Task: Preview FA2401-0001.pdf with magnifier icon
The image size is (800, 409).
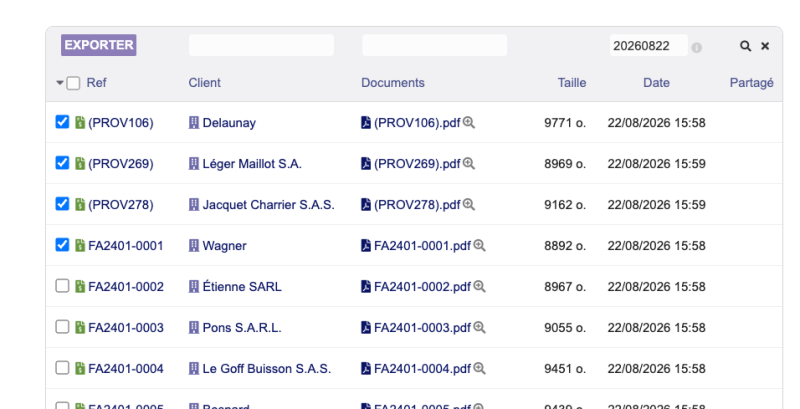Action: pos(479,245)
